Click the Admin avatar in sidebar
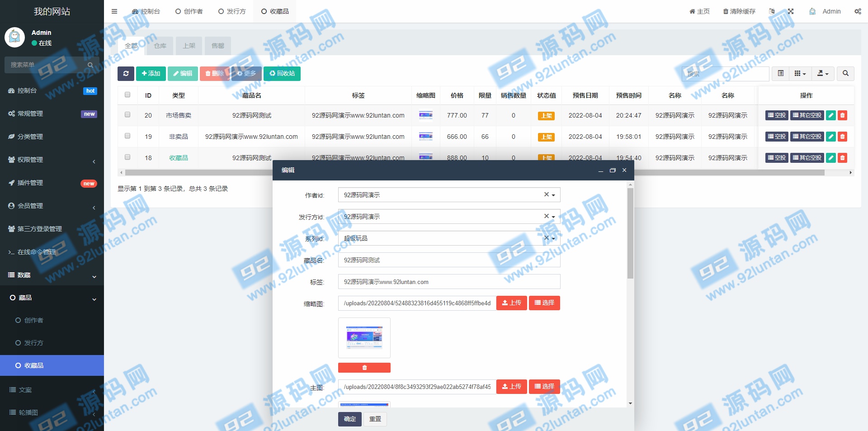The width and height of the screenshot is (868, 431). coord(14,37)
